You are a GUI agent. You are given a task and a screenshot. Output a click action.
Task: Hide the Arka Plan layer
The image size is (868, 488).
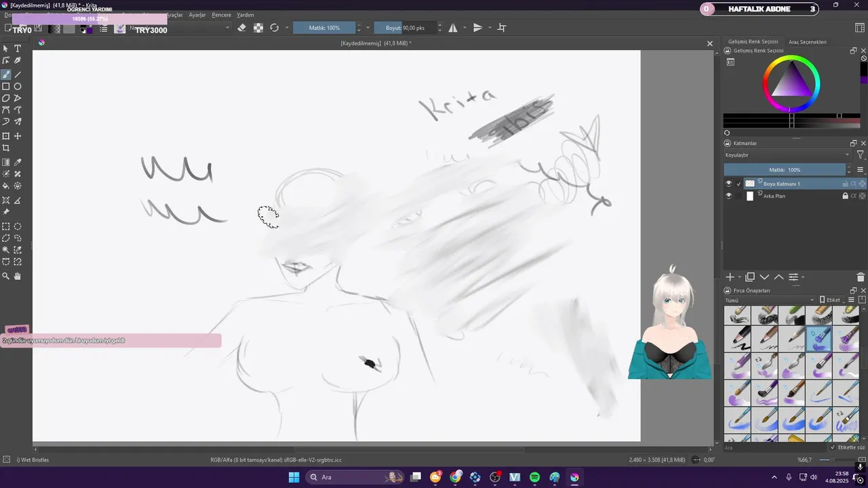[729, 196]
